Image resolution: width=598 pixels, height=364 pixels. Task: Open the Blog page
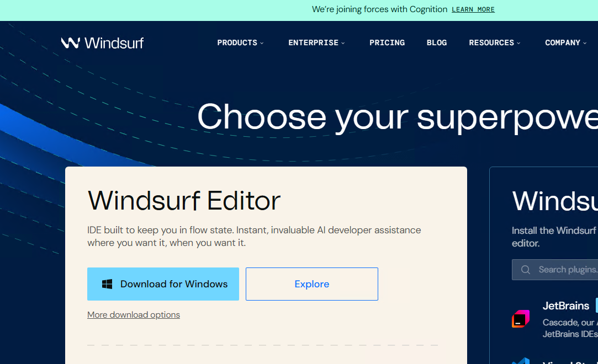[x=437, y=42]
